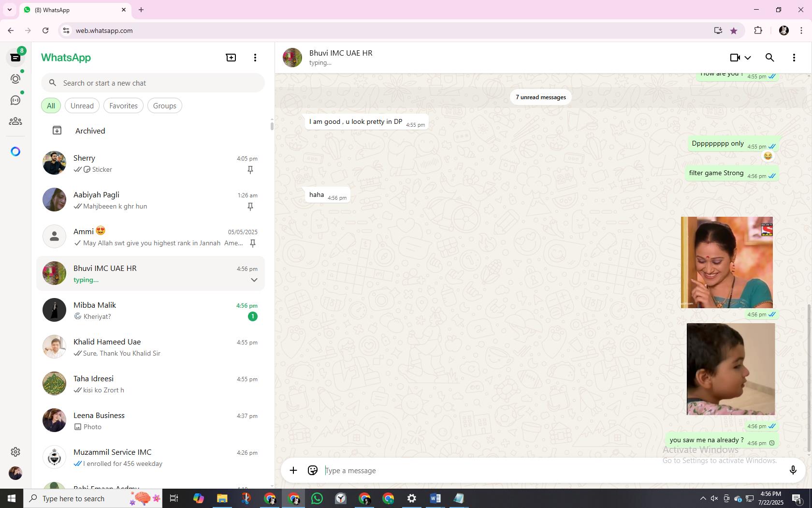This screenshot has width=812, height=508.
Task: Open the Windows notification center icon
Action: pyautogui.click(x=797, y=498)
